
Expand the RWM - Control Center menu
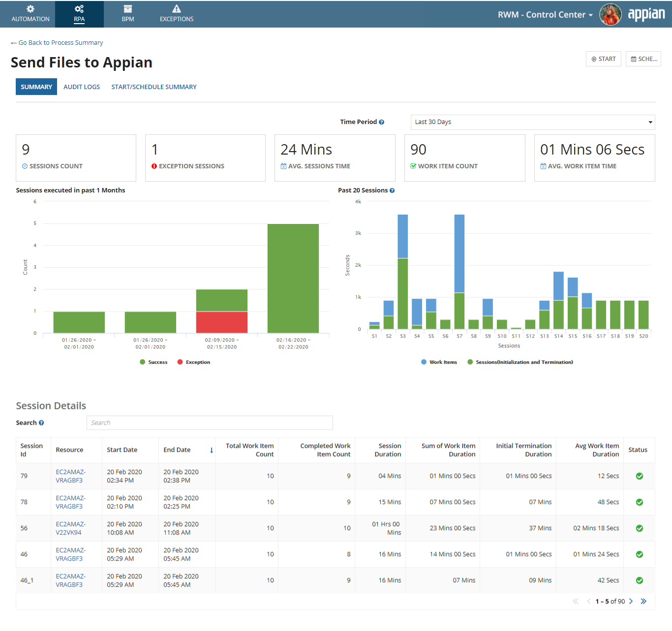[x=545, y=15]
